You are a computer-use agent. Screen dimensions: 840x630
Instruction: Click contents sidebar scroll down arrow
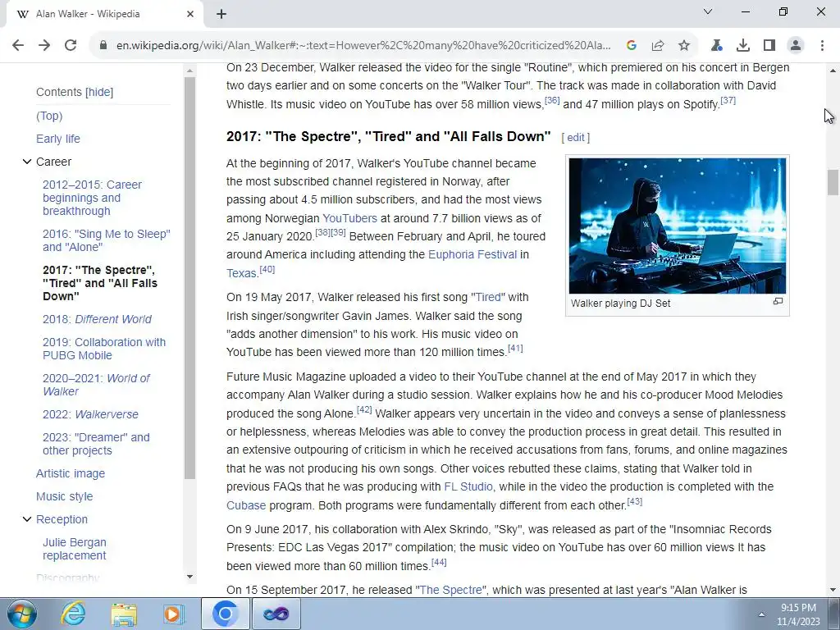click(x=189, y=577)
